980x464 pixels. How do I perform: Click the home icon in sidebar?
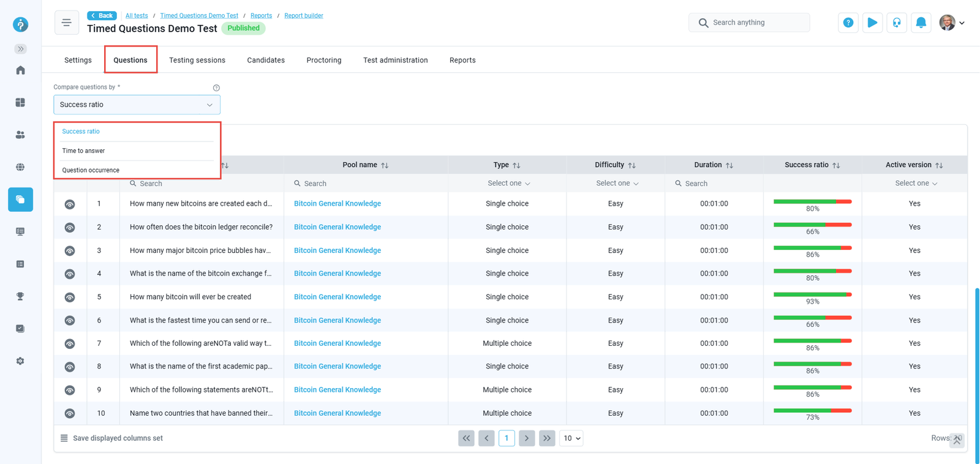[x=20, y=70]
